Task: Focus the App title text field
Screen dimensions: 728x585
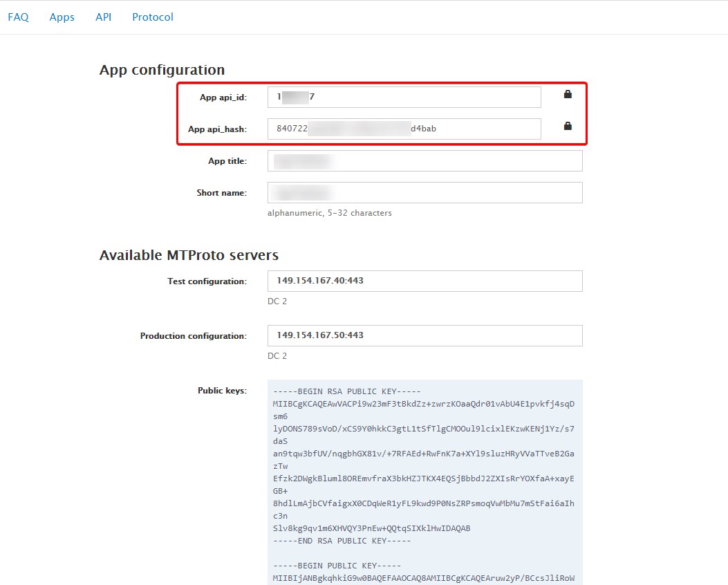Action: [x=424, y=161]
